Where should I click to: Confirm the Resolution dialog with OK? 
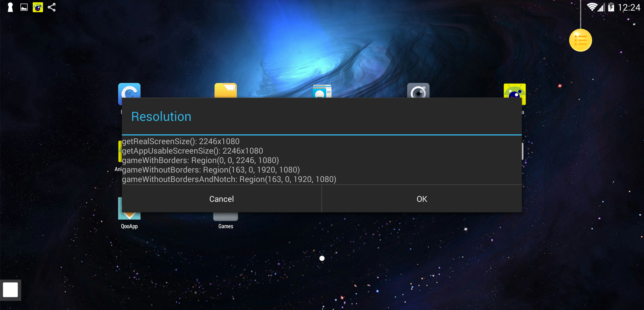(422, 199)
